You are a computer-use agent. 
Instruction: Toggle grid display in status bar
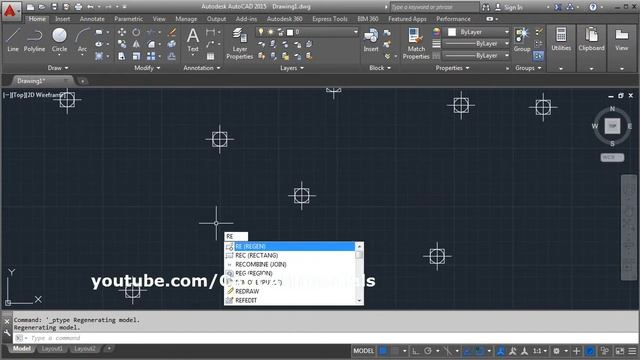[383, 351]
